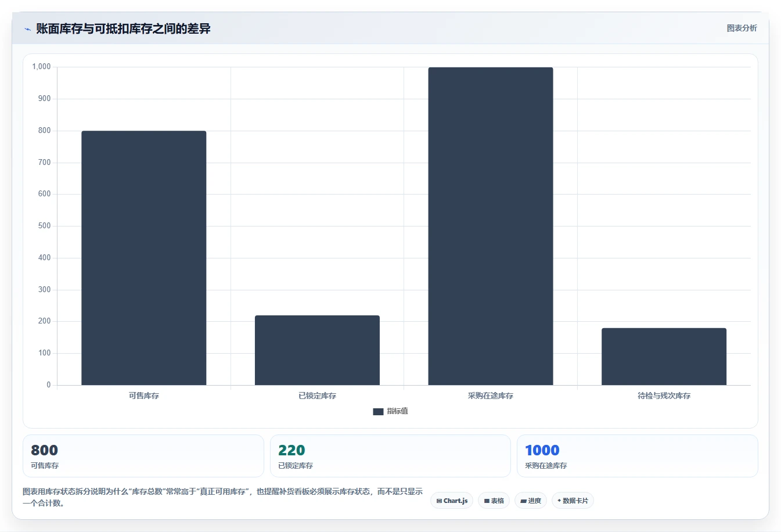Click the 已锁定库存 bar in the chart
Viewport: 781px width, 532px height.
(317, 350)
